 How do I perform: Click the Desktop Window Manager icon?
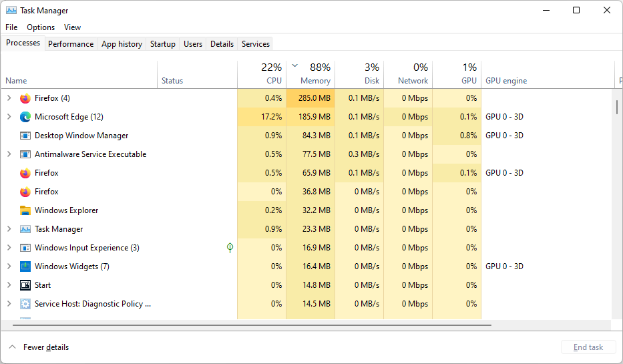[x=25, y=136]
